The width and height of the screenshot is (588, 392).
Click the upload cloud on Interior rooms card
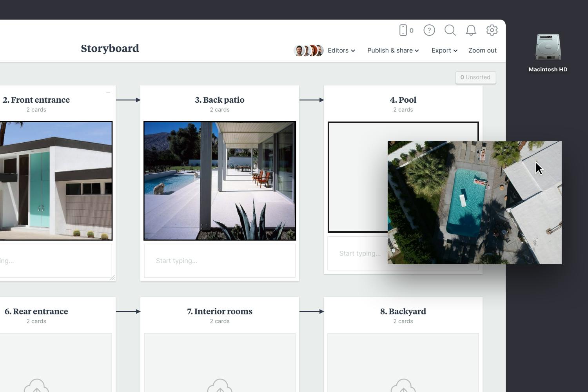tap(220, 386)
